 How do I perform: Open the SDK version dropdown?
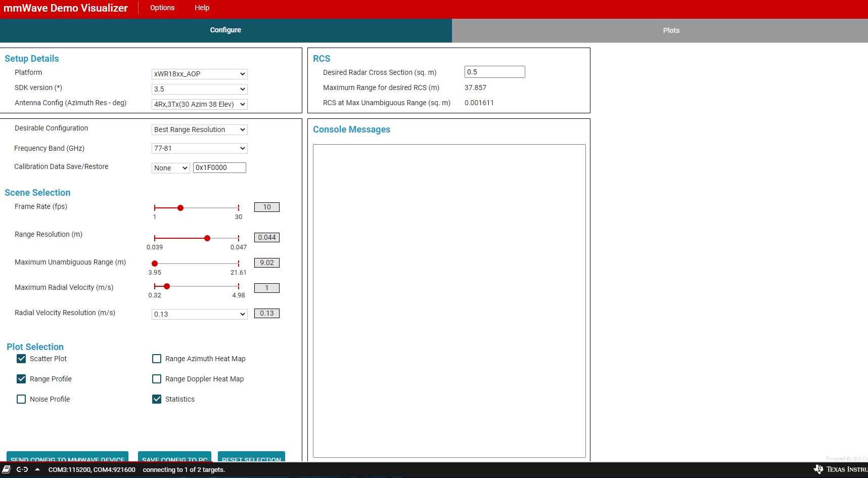pos(200,89)
